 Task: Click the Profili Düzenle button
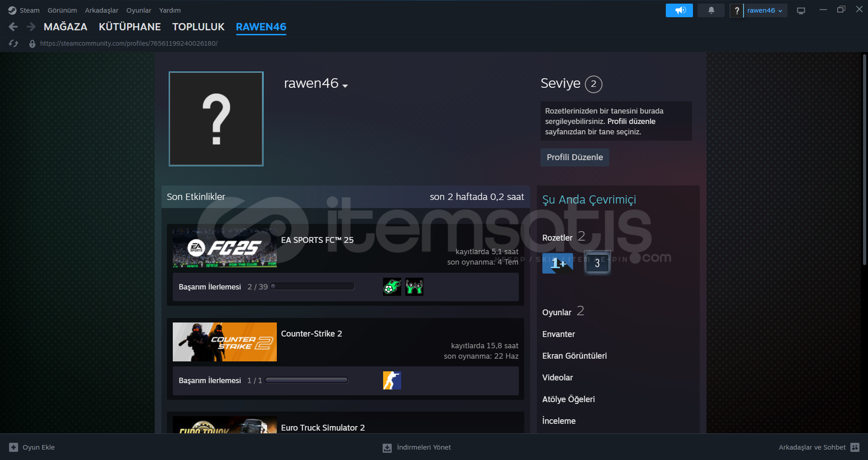point(574,157)
